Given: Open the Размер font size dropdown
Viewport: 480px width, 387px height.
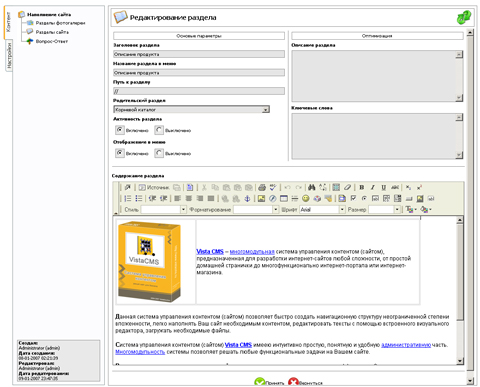Looking at the screenshot, I should click(x=384, y=209).
